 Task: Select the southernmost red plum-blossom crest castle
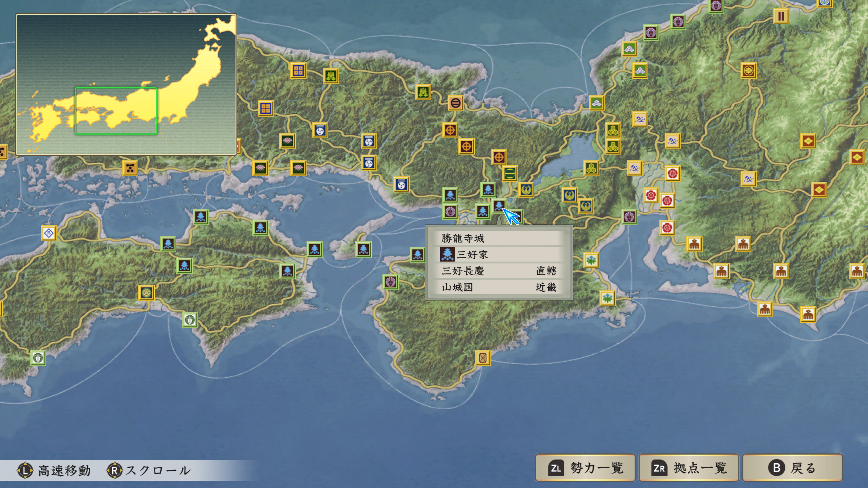[x=667, y=228]
